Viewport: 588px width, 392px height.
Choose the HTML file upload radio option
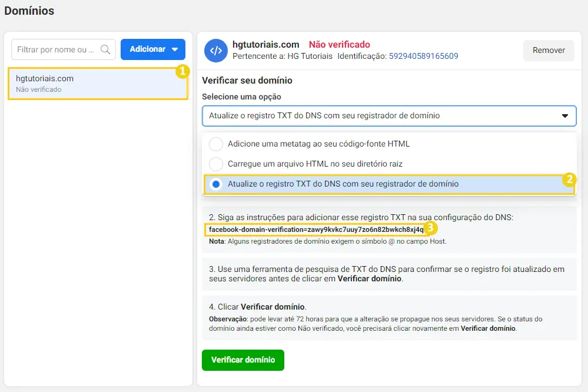[216, 164]
